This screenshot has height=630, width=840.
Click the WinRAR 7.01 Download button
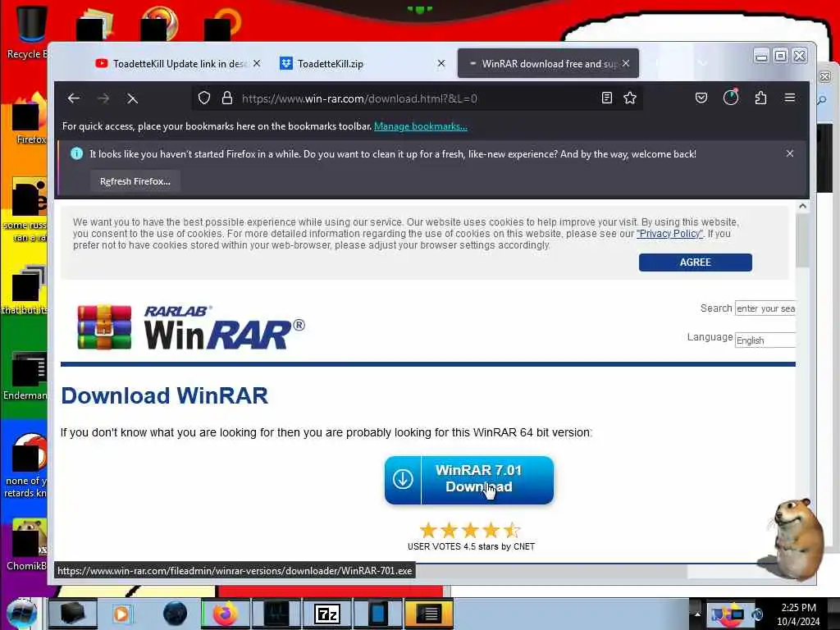coord(468,480)
